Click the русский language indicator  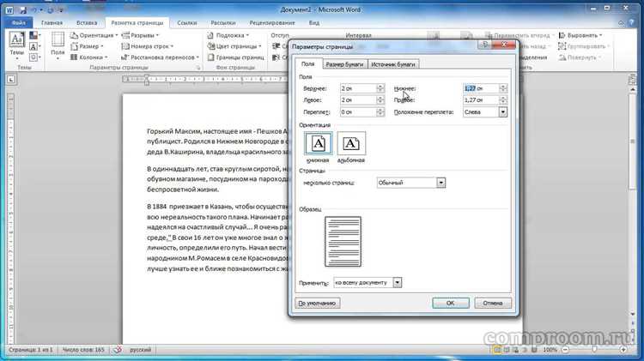(141, 350)
